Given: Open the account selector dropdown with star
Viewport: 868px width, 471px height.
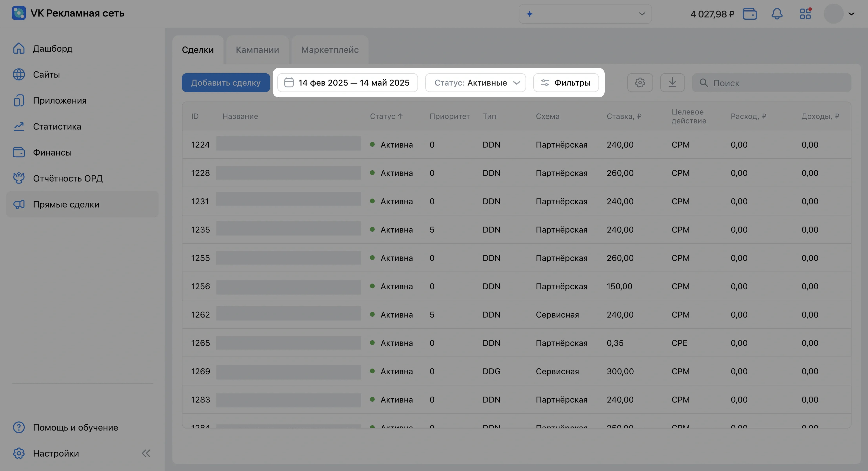Looking at the screenshot, I should (585, 14).
